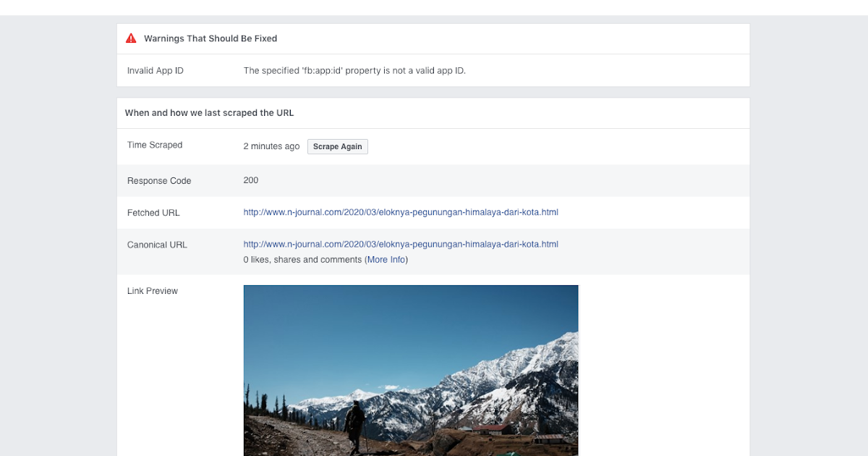Image resolution: width=868 pixels, height=456 pixels.
Task: Click the Invalid App ID warning label
Action: 155,70
